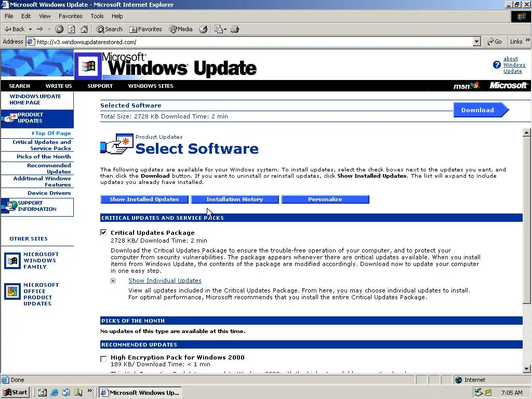Click the Personalize button
Image resolution: width=532 pixels, height=399 pixels.
325,199
